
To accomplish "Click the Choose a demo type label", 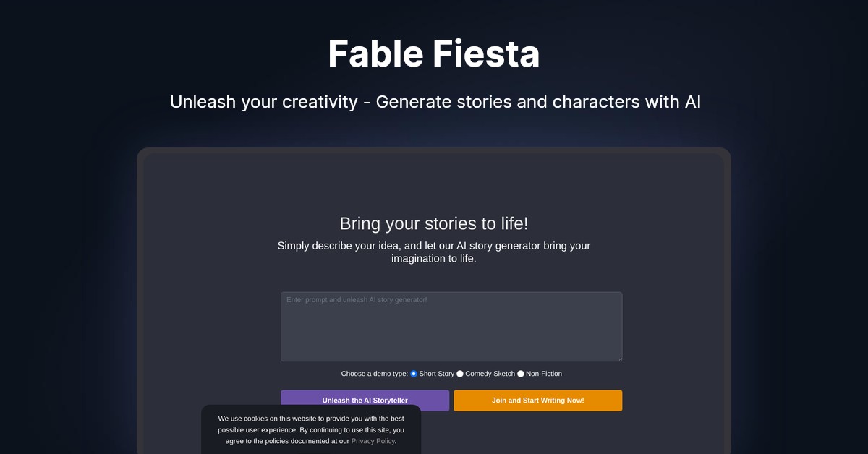I will [x=374, y=374].
